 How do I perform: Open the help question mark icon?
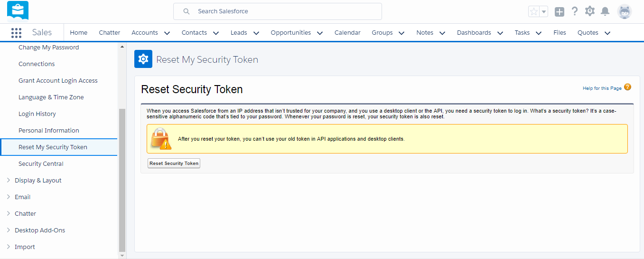pyautogui.click(x=575, y=11)
